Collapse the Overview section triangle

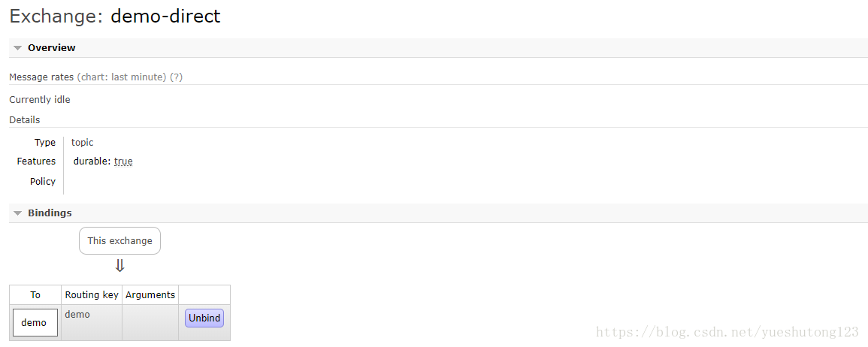18,48
